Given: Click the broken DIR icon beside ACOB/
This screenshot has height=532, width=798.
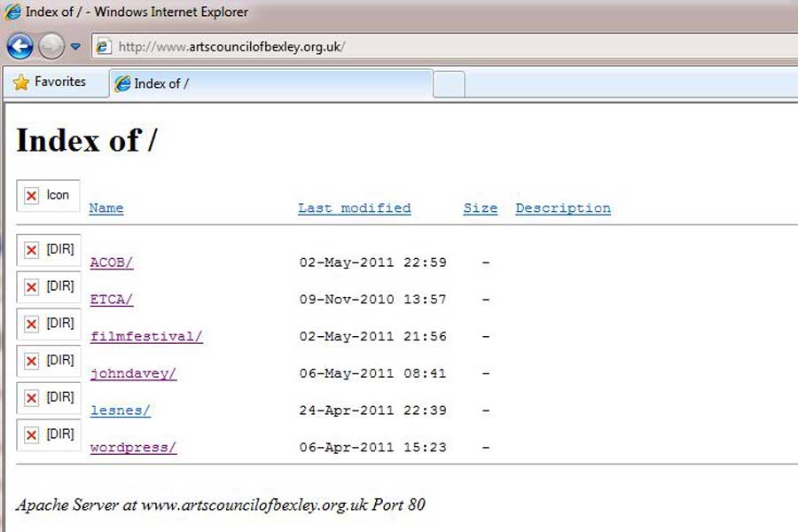Looking at the screenshot, I should coord(32,250).
